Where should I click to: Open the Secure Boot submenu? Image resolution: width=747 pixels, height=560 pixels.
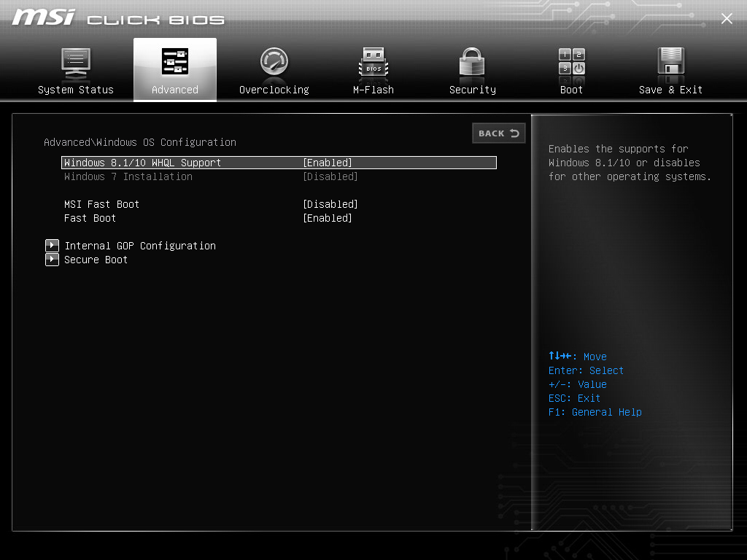click(96, 260)
